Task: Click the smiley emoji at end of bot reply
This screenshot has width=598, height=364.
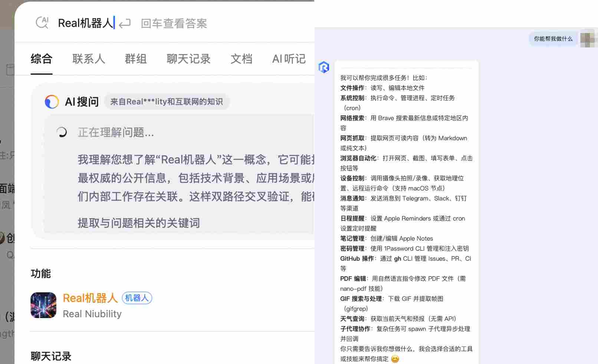Action: click(x=394, y=358)
